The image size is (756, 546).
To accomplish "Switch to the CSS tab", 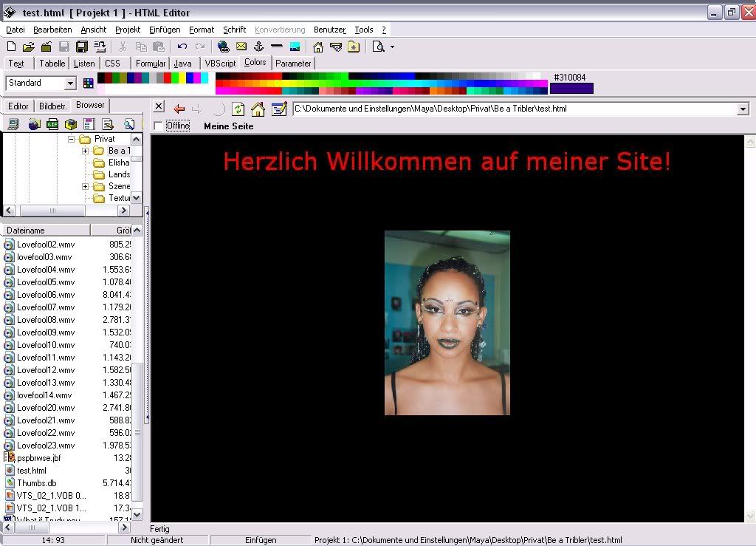I will tap(112, 64).
